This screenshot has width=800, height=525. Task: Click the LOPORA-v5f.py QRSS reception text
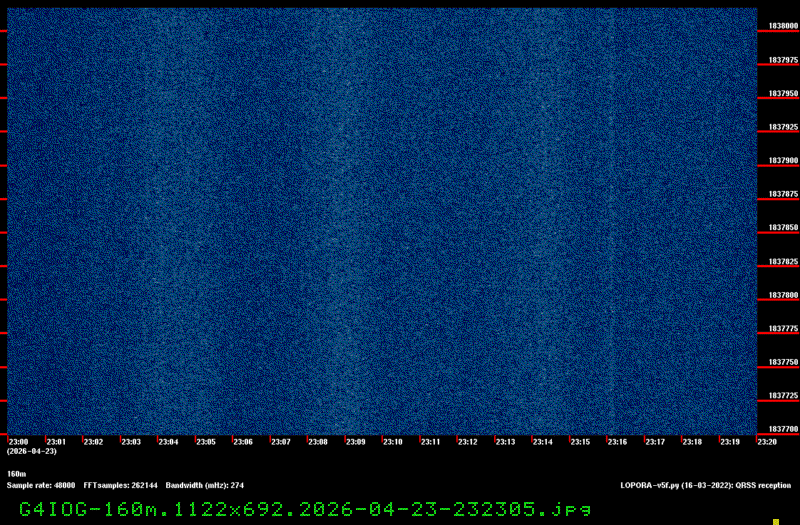coord(706,485)
